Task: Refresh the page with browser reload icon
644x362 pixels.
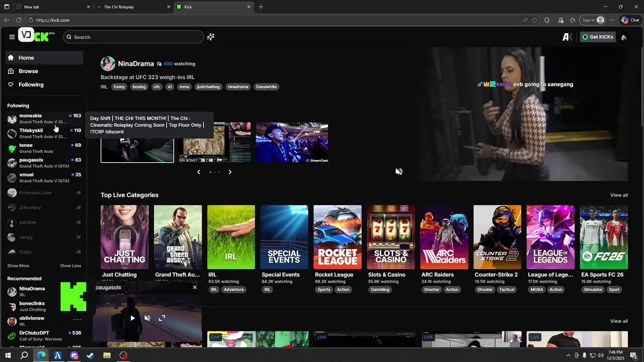Action: pos(19,20)
